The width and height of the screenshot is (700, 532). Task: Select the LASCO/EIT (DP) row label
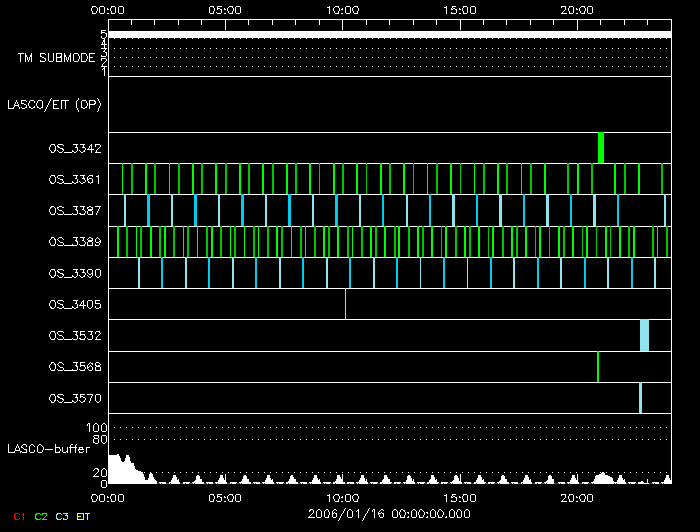[x=56, y=104]
